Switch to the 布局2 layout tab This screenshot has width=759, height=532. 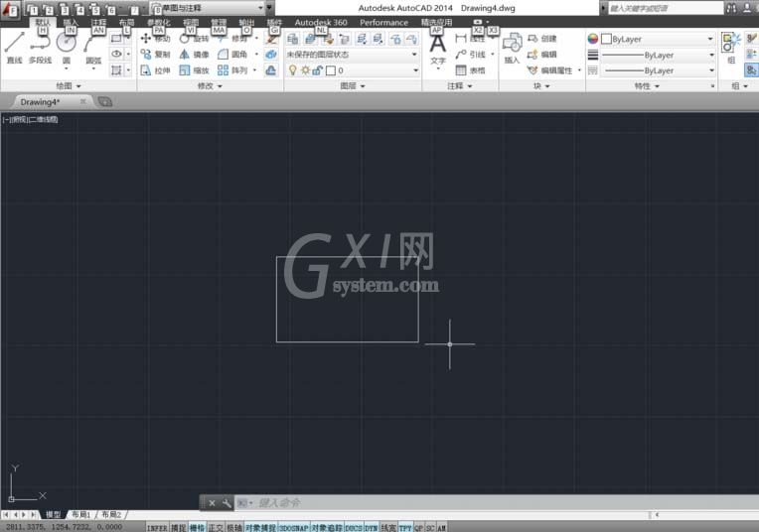tap(111, 514)
